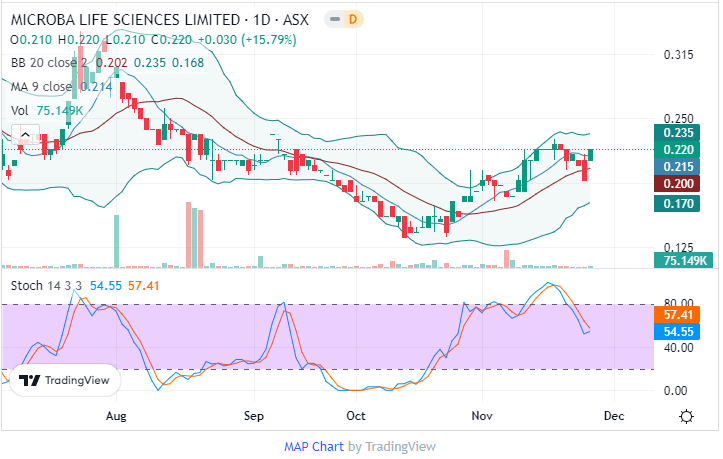Click the blue 54.55 stochastic value label
Viewport: 723px width, 459px height.
pos(680,331)
